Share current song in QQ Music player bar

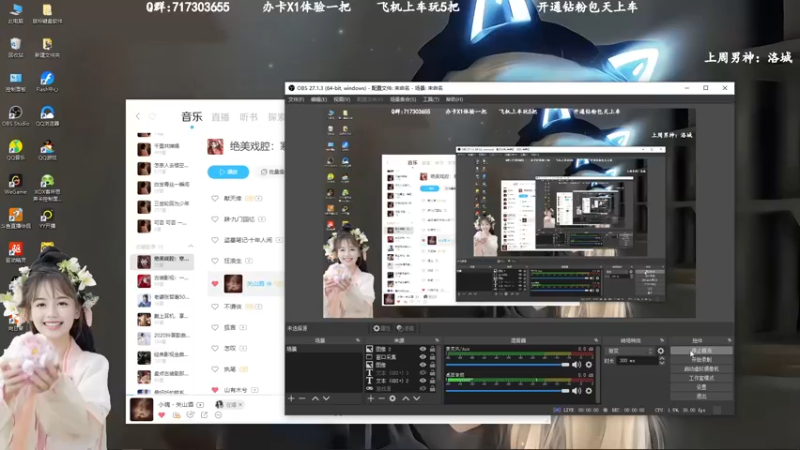[x=204, y=415]
